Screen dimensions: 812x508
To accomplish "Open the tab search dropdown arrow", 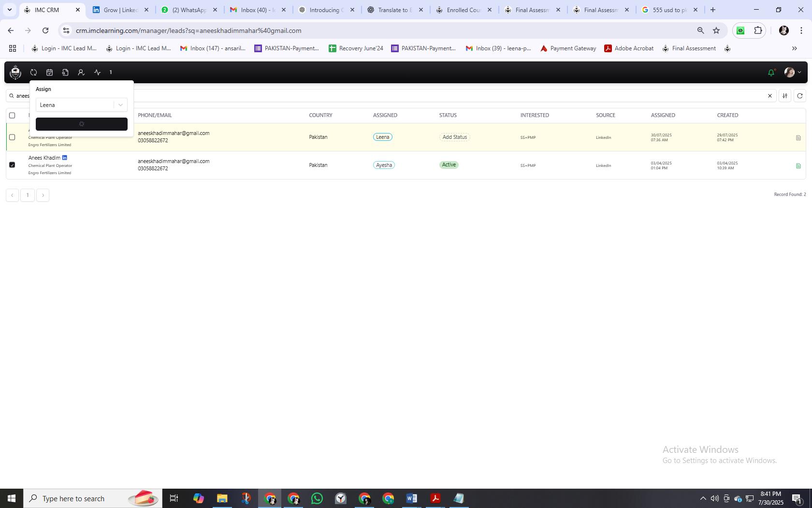I will pos(9,10).
